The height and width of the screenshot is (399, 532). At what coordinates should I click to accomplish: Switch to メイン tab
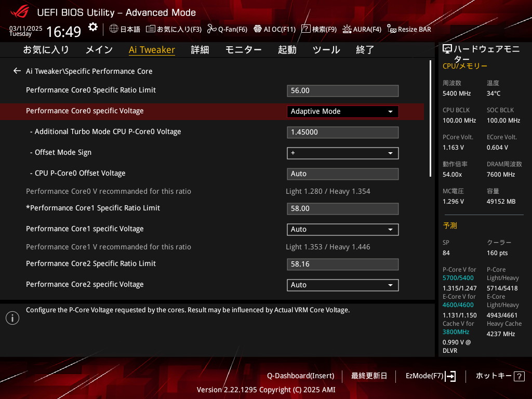(x=99, y=50)
